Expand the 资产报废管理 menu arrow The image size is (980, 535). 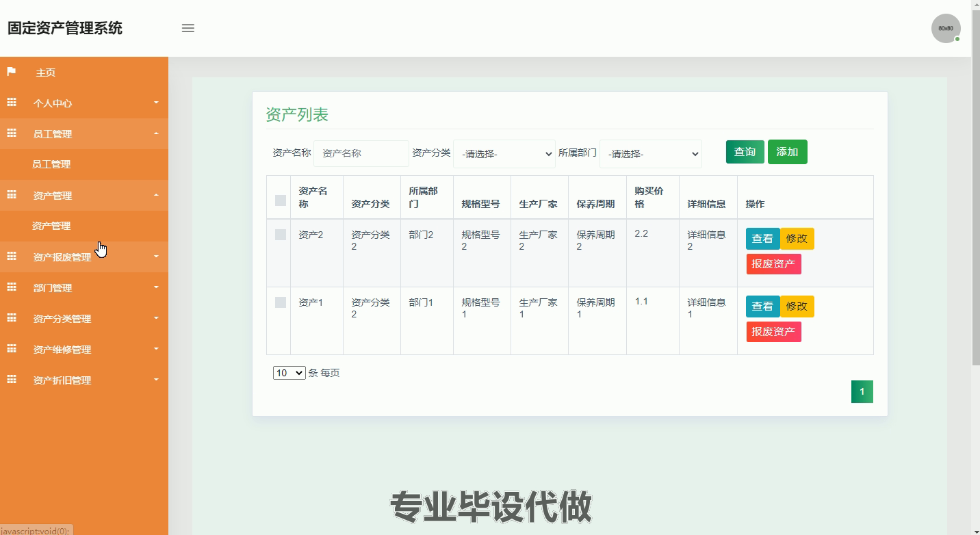(156, 257)
